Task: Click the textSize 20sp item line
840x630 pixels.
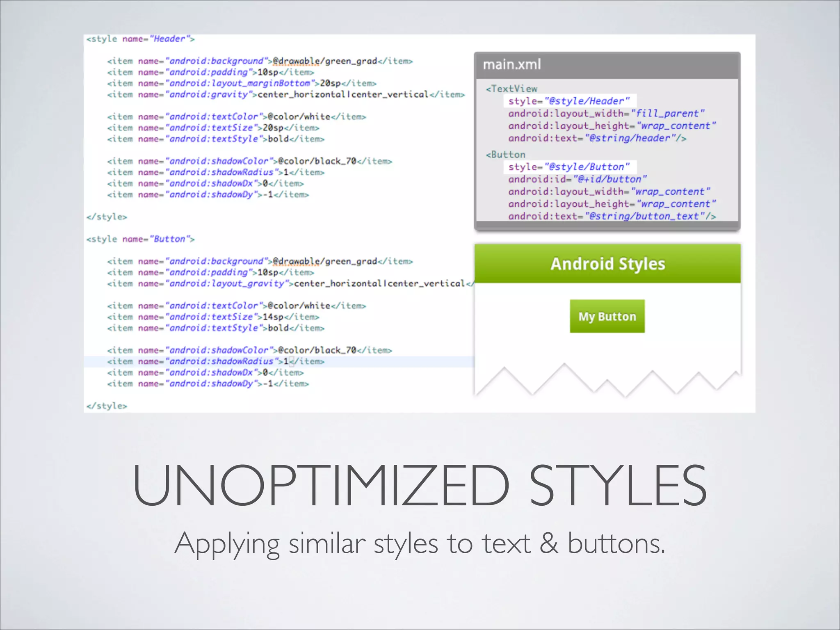Action: [x=213, y=128]
